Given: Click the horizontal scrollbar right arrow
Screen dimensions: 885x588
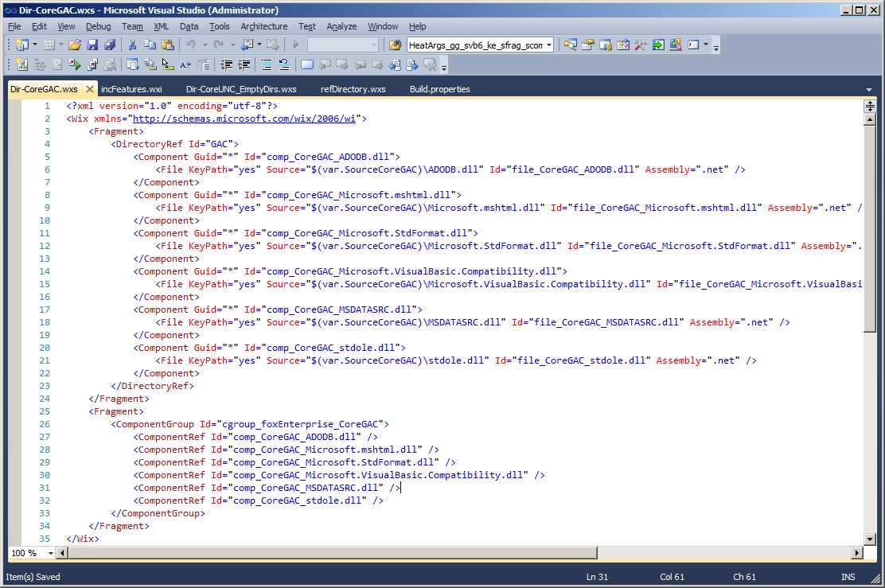Looking at the screenshot, I should [857, 553].
